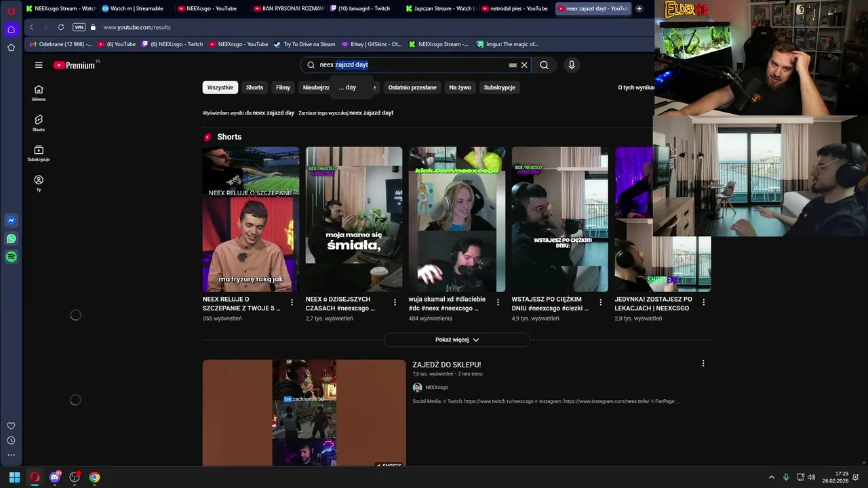Open Shorts in YouTube sidebar

[39, 123]
